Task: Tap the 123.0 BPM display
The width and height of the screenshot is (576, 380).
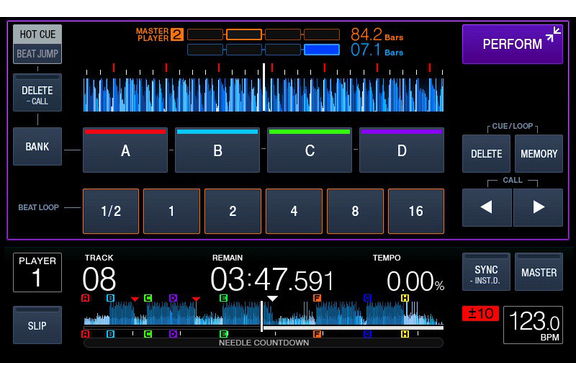Action: [x=533, y=325]
